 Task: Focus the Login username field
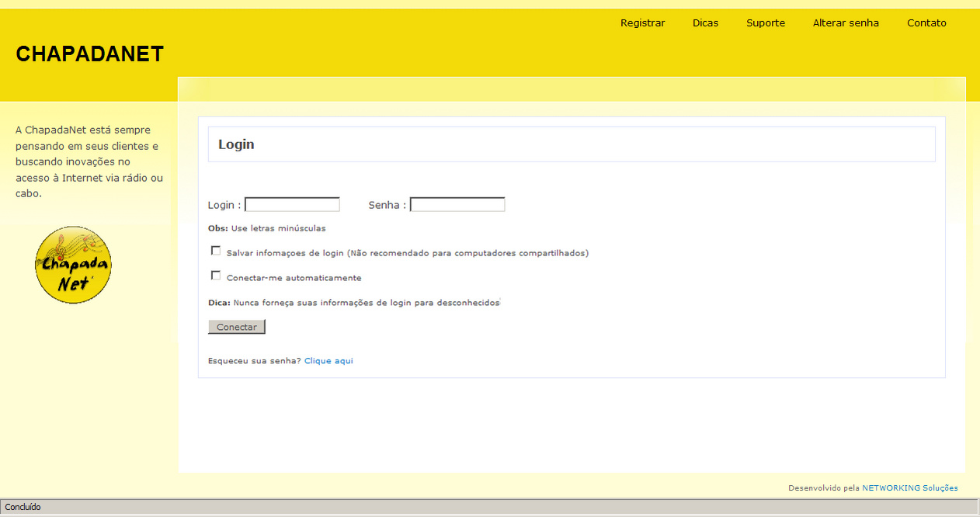tap(292, 205)
